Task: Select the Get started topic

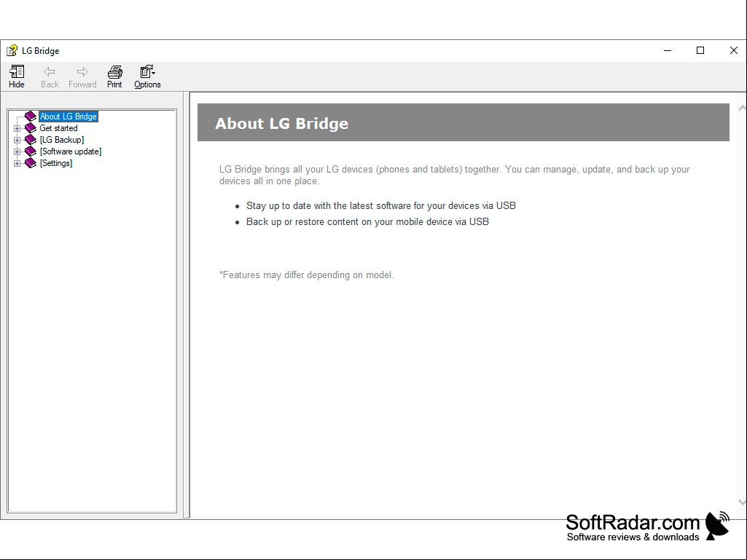Action: click(58, 128)
